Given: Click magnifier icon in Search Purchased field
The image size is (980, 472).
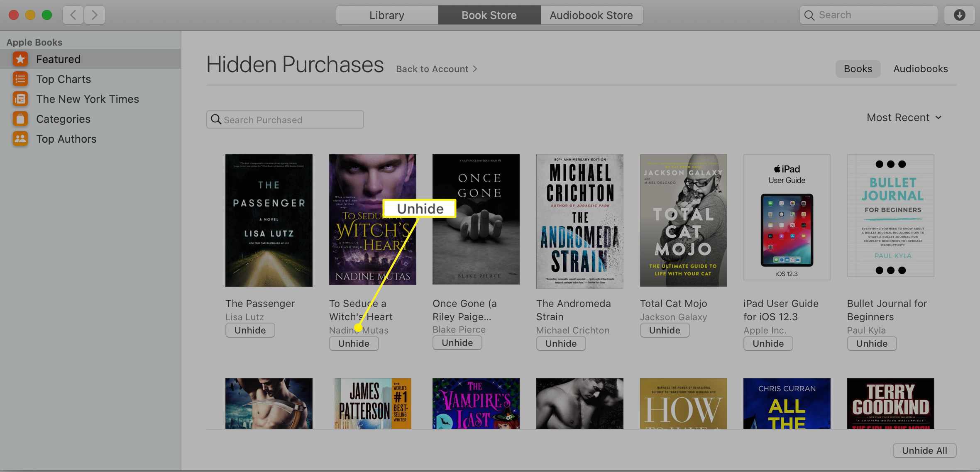Looking at the screenshot, I should coord(216,119).
